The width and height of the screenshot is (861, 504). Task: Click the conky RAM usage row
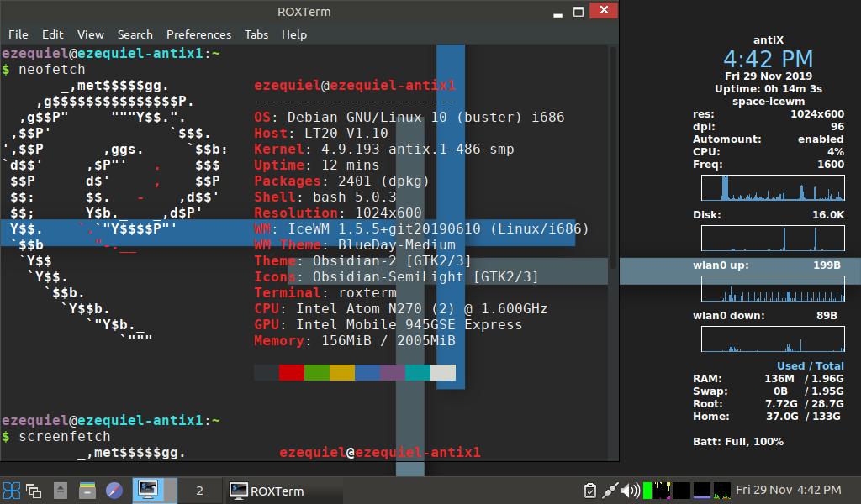coord(769,378)
